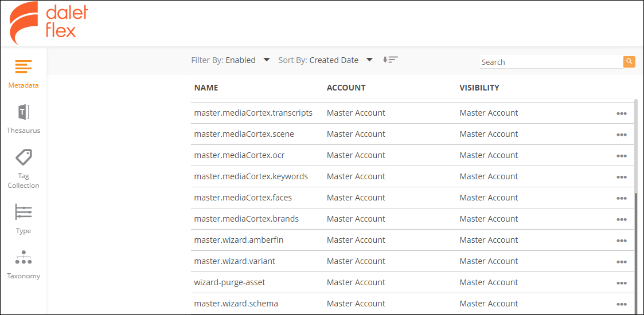Toggle the sort direction icon
The width and height of the screenshot is (644, 315).
coord(390,60)
